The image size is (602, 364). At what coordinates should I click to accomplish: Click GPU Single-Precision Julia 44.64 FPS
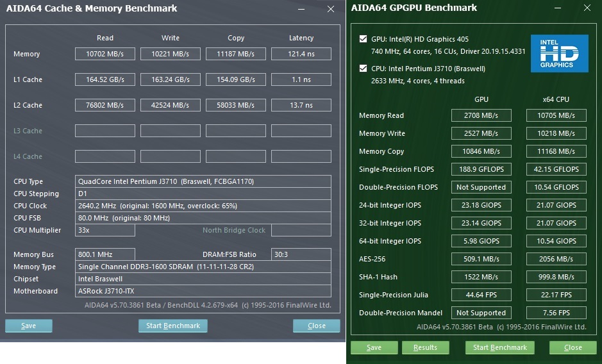click(481, 295)
